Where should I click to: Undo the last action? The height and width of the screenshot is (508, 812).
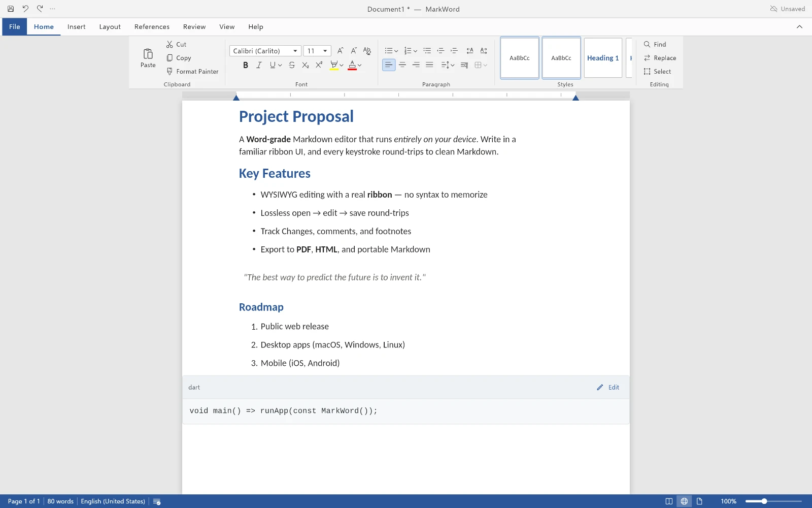coord(25,9)
